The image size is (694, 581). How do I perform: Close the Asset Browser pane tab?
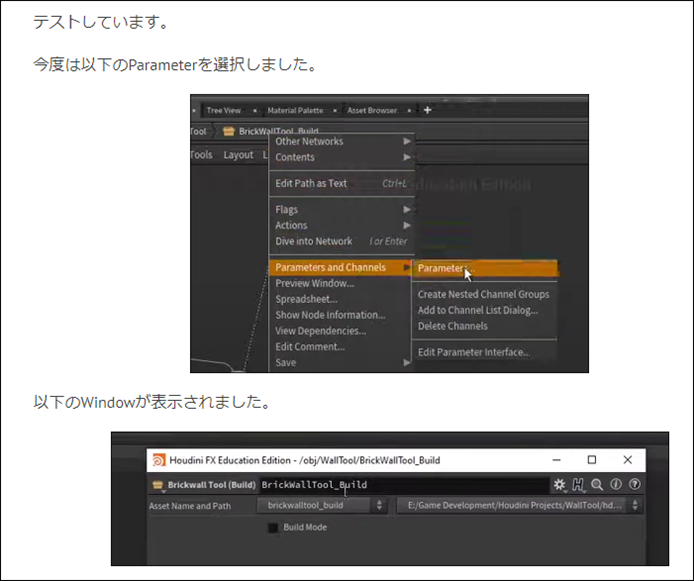(x=409, y=111)
